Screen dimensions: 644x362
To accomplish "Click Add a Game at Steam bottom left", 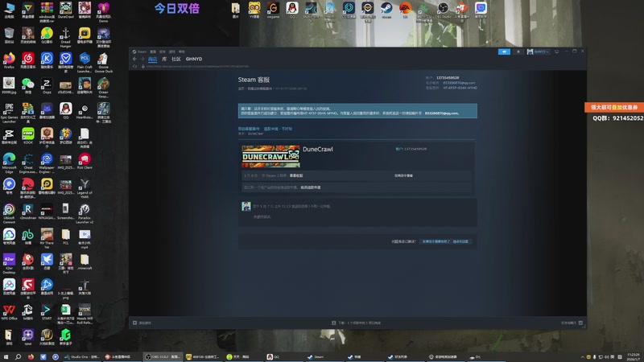I will [142, 323].
